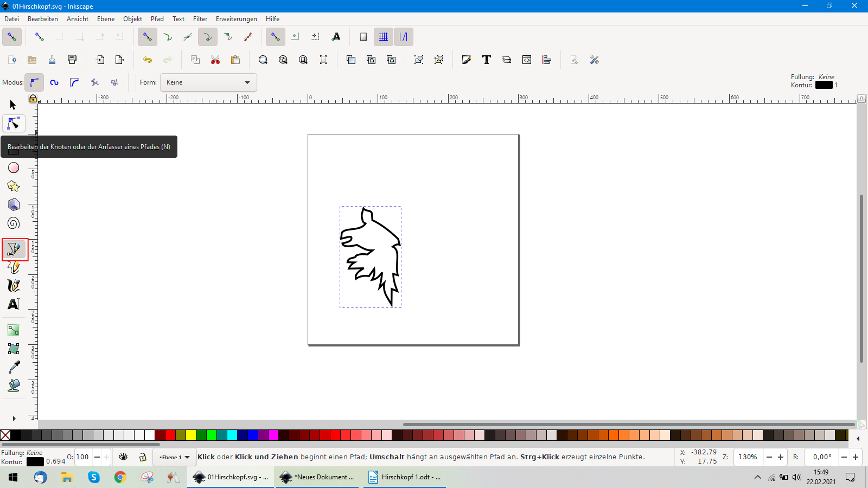
Task: Open the Form dropdown showing Keine
Action: [208, 82]
